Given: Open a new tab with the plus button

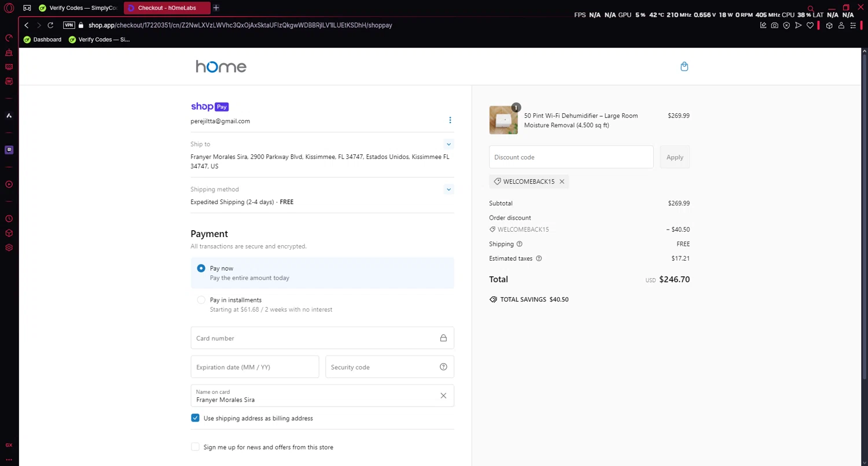Looking at the screenshot, I should [x=216, y=8].
